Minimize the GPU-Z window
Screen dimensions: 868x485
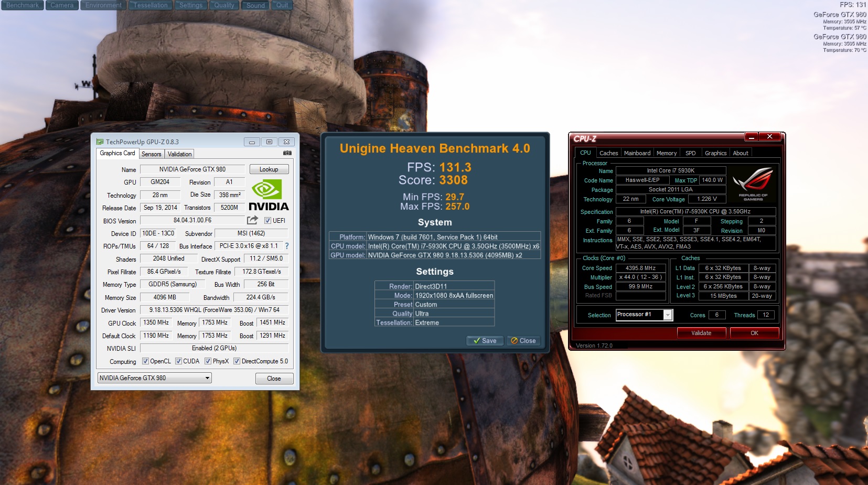pyautogui.click(x=252, y=142)
